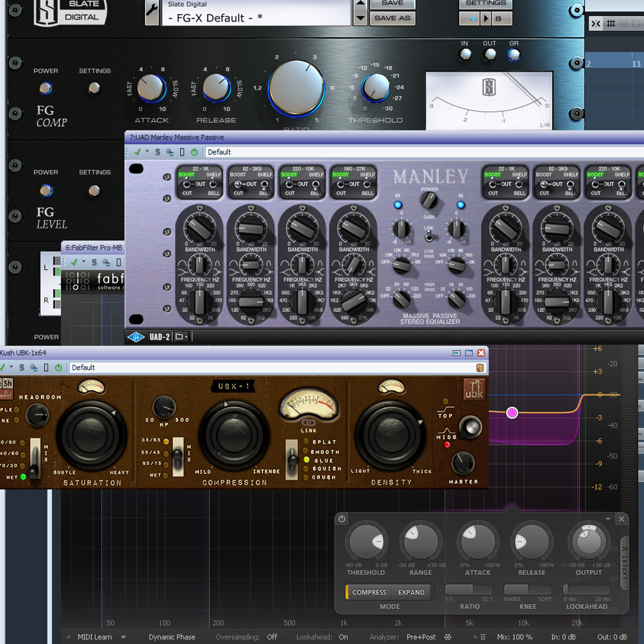Click the ubk logo icon
Viewport: 644px width, 644px height.
[x=475, y=389]
